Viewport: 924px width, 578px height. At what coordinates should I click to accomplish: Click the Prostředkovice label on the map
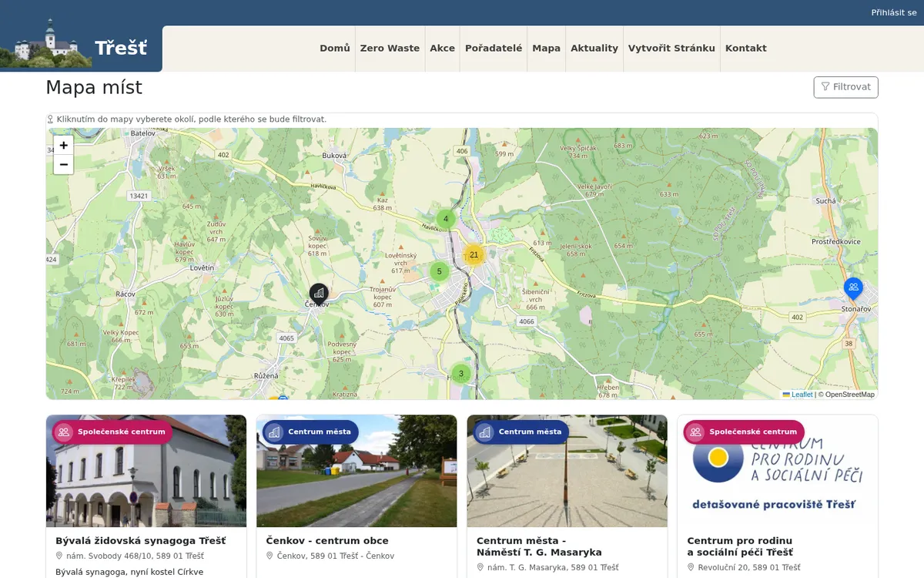tap(836, 241)
